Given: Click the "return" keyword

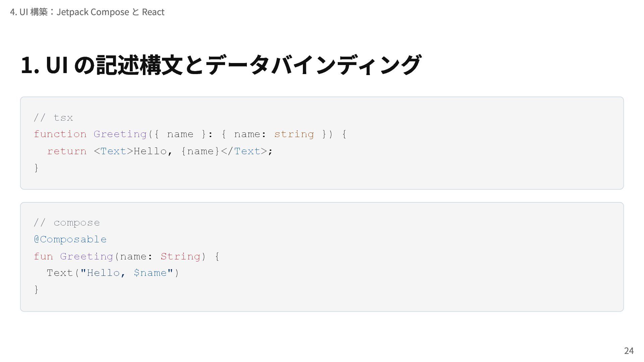Looking at the screenshot, I should [x=67, y=151].
